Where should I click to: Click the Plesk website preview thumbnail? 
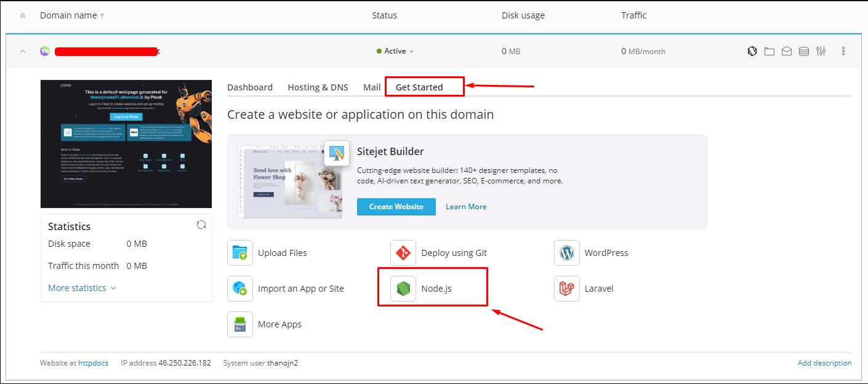(x=126, y=143)
